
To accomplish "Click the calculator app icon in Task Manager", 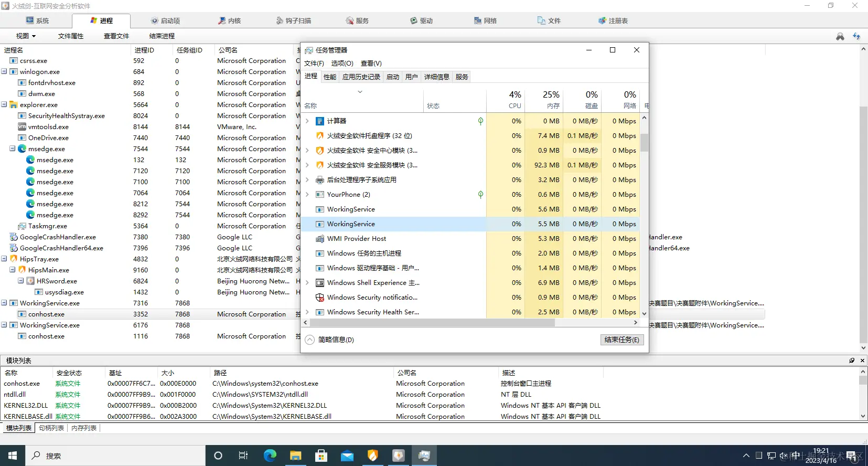I will point(320,121).
